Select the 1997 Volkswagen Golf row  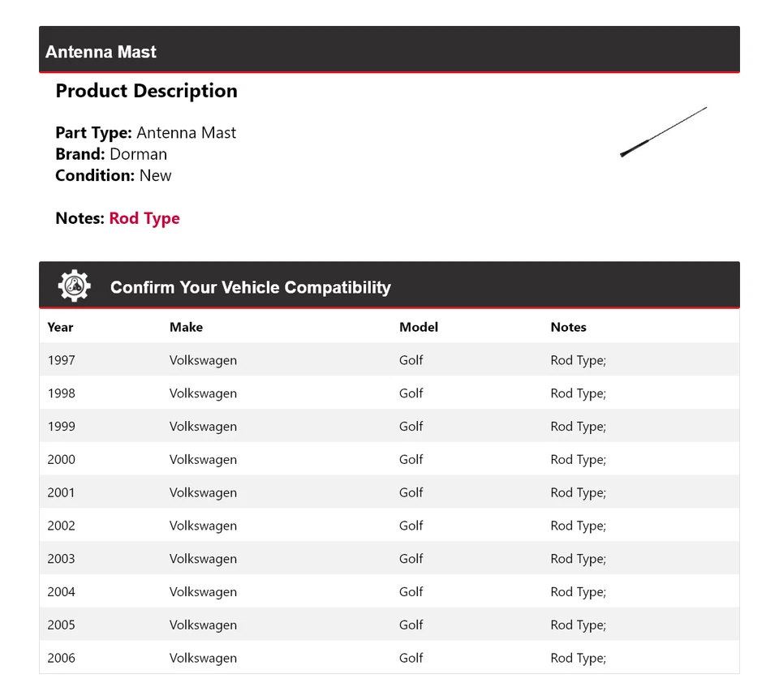389,360
